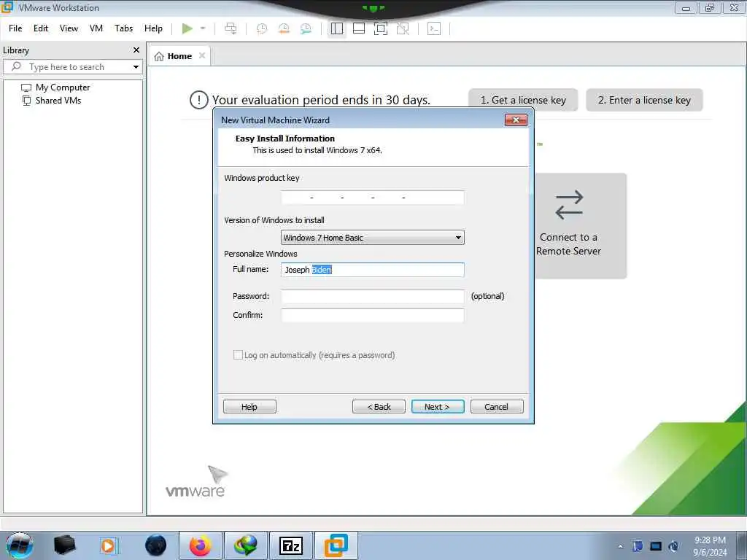The width and height of the screenshot is (747, 560).
Task: Click the VMware Workstation taskbar icon
Action: click(336, 545)
